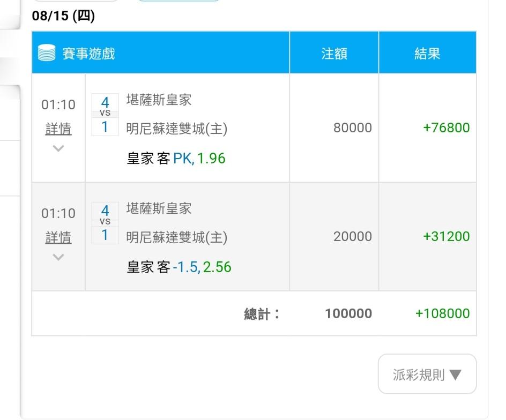Click the 結果 column header
506x420 pixels.
(427, 52)
